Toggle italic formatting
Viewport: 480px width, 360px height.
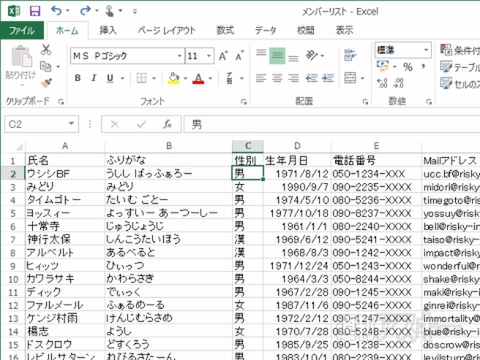click(94, 78)
